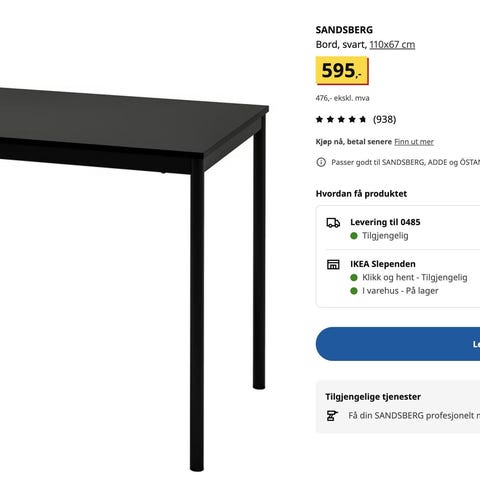
Task: Click the five-star rating icons
Action: [341, 119]
